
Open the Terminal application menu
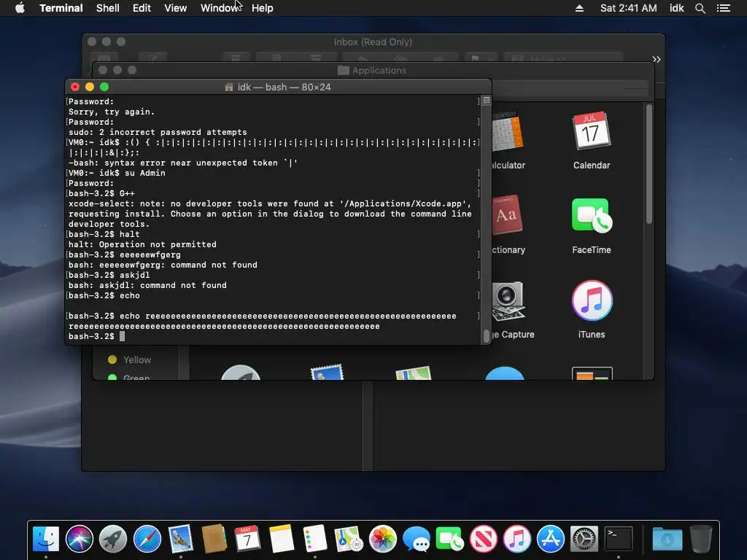(x=61, y=8)
